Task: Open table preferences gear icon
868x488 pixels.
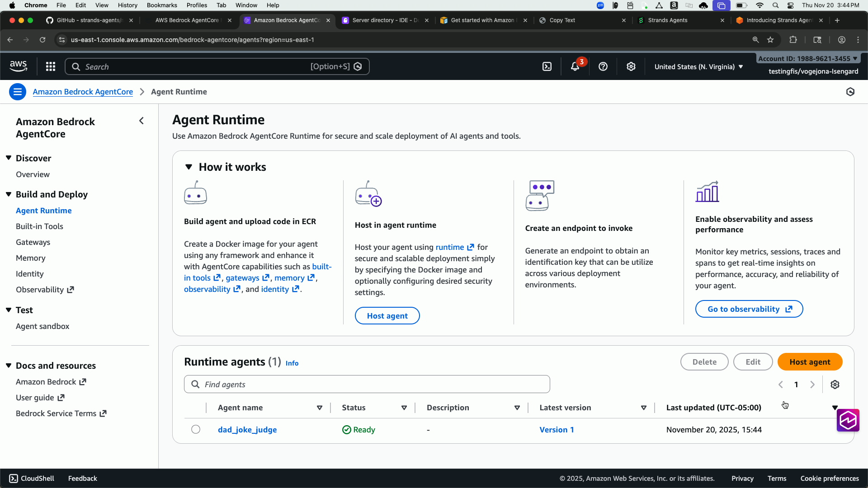Action: click(835, 385)
